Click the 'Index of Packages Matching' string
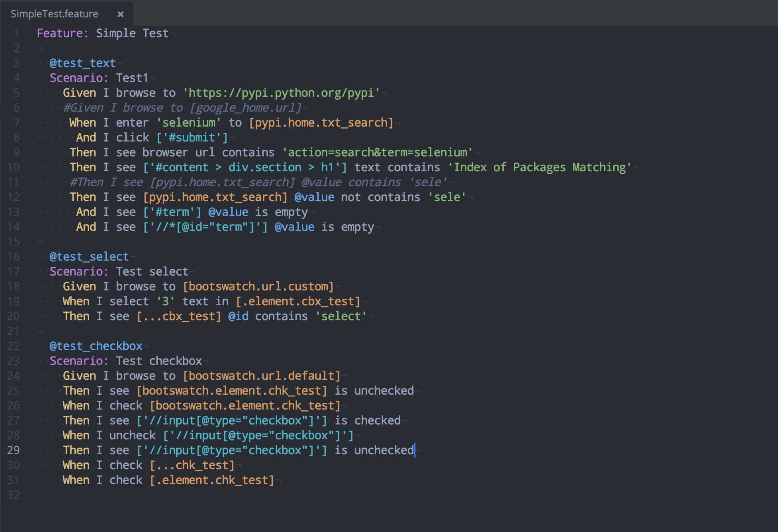The width and height of the screenshot is (778, 532). click(x=538, y=167)
